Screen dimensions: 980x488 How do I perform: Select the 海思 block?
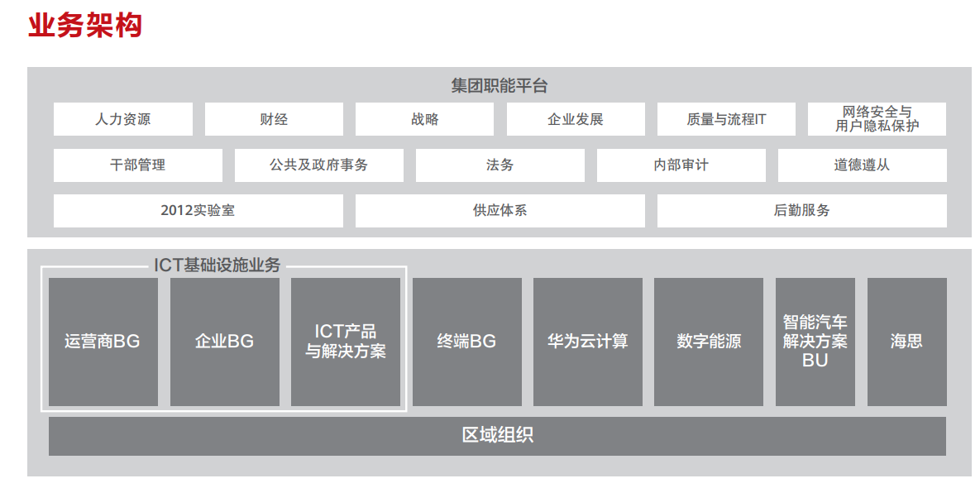tap(907, 342)
